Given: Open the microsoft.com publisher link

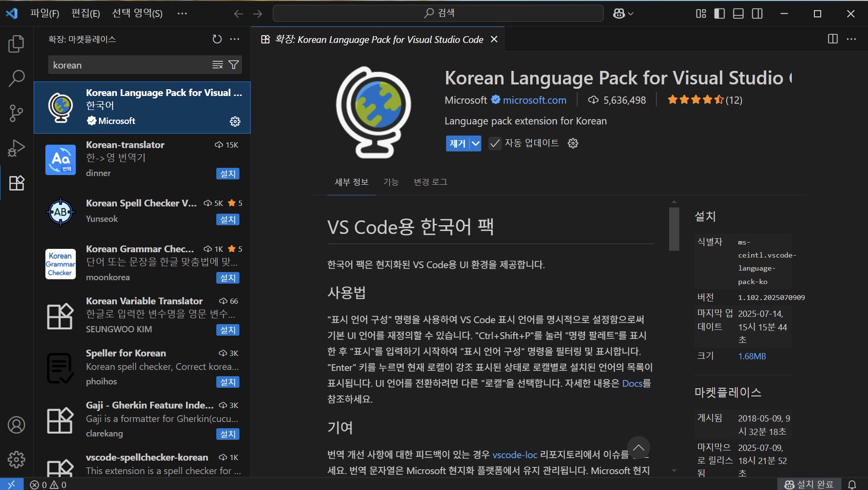Looking at the screenshot, I should (x=534, y=100).
